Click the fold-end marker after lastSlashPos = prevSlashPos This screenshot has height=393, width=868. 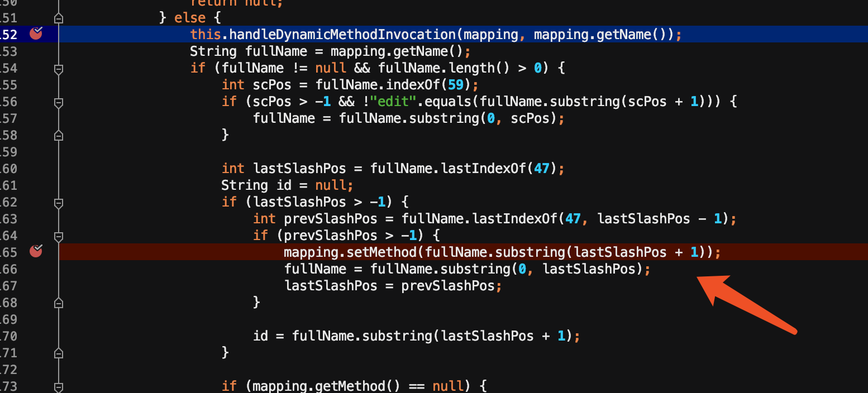click(58, 302)
